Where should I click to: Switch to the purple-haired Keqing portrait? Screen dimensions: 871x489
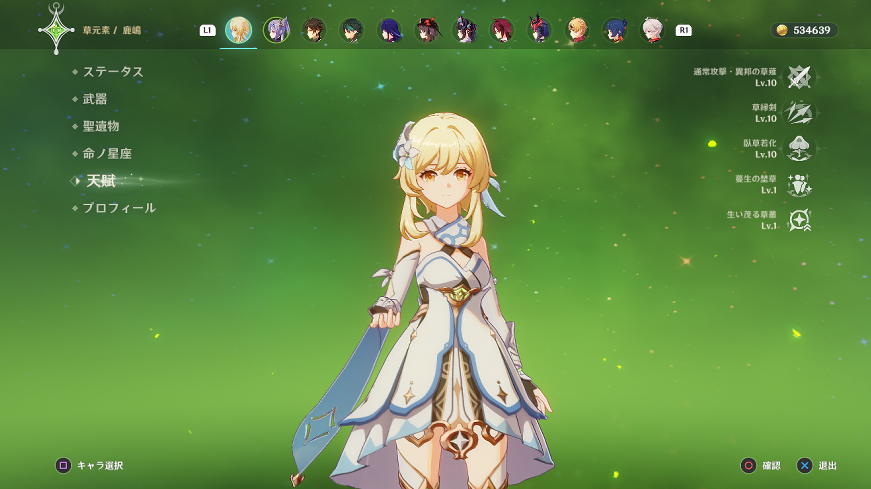[276, 30]
